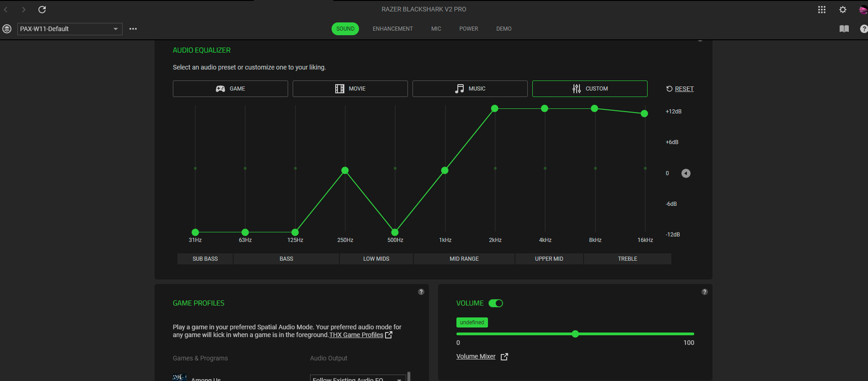Screen dimensions: 868x381
Task: Click the MID RANGE band label
Action: click(464, 259)
